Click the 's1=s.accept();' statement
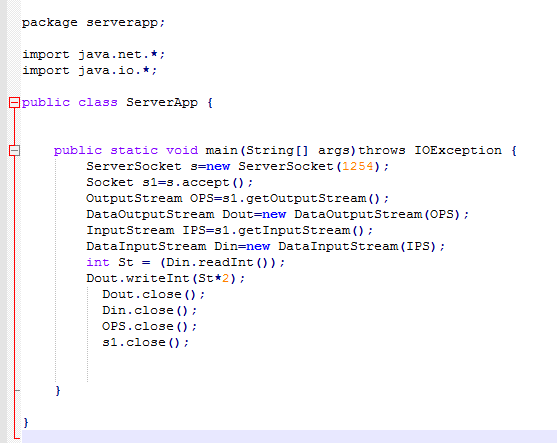557x443 pixels. pyautogui.click(x=198, y=183)
